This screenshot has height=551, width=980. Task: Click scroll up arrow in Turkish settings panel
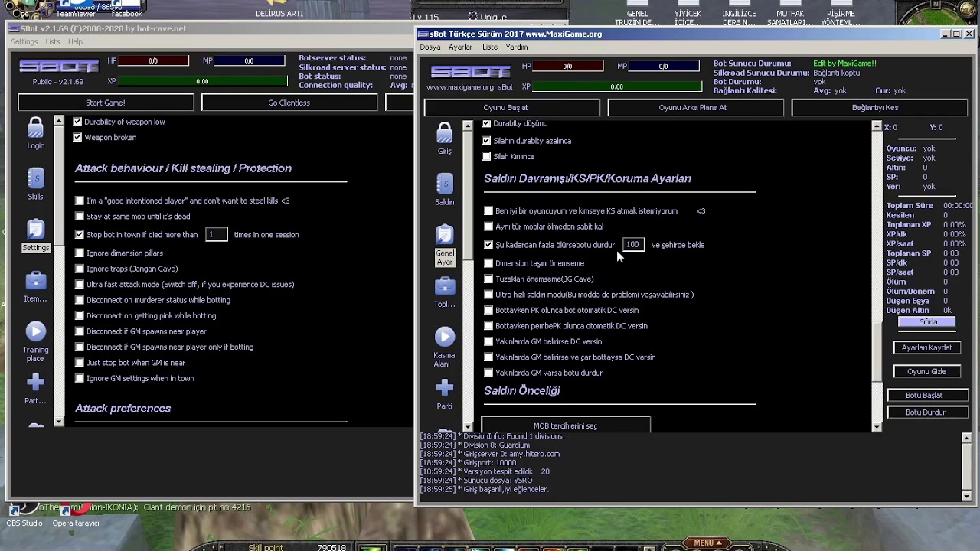(877, 126)
